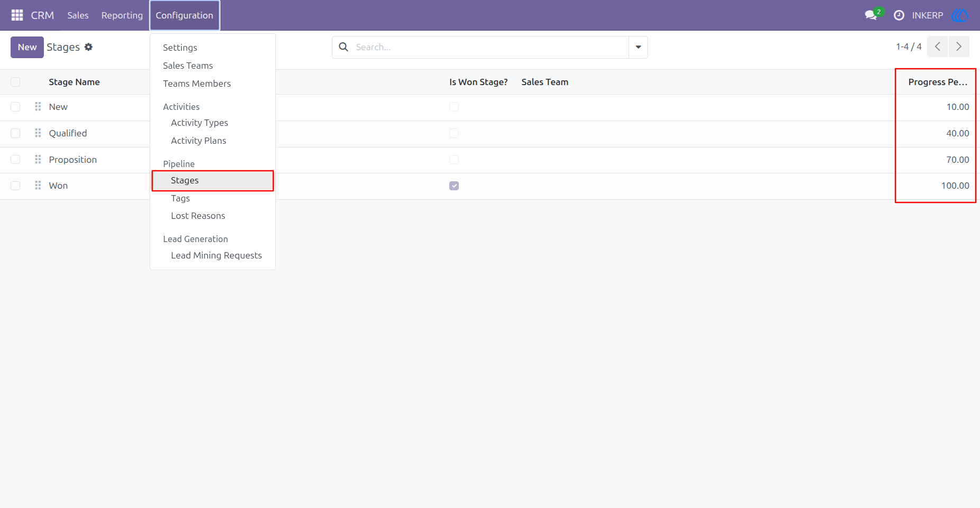Image resolution: width=980 pixels, height=508 pixels.
Task: Click the 40.00 progress value for Qualified
Action: 958,133
